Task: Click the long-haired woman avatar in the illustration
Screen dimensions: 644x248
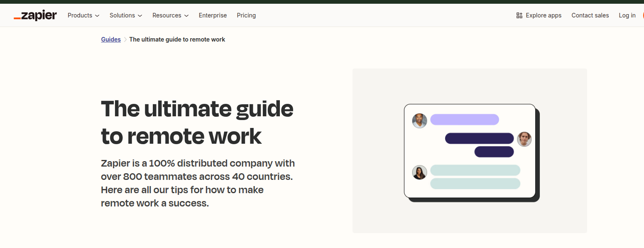Action: coord(420,172)
